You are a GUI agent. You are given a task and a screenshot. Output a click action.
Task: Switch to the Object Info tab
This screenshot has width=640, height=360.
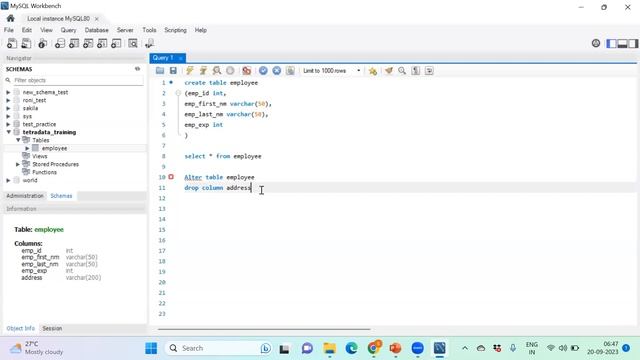tap(20, 328)
